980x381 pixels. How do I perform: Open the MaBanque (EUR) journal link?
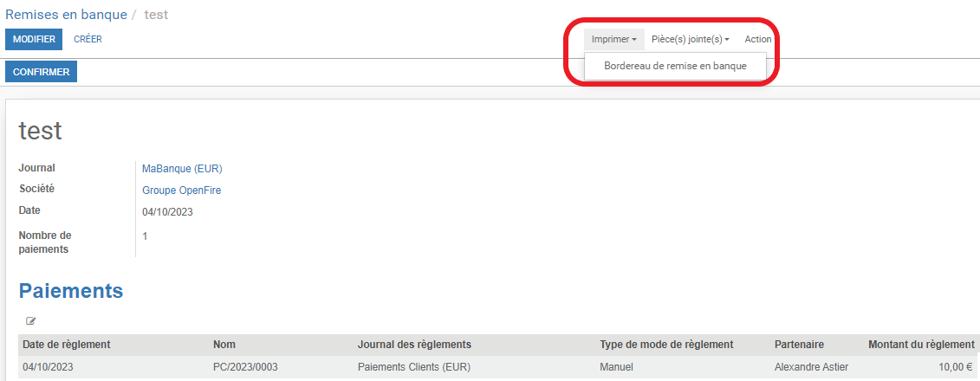pyautogui.click(x=183, y=169)
